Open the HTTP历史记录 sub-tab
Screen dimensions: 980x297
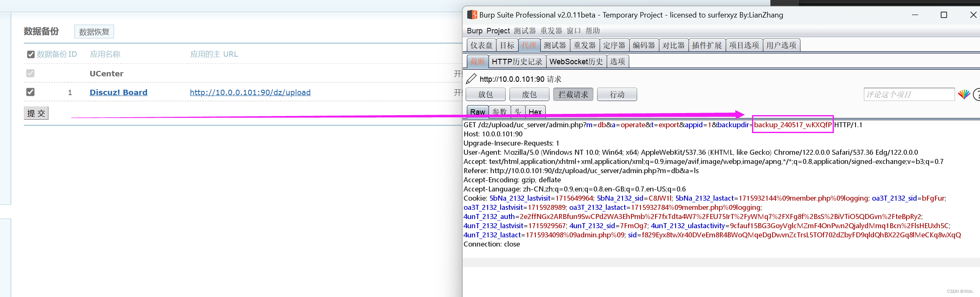pyautogui.click(x=517, y=61)
